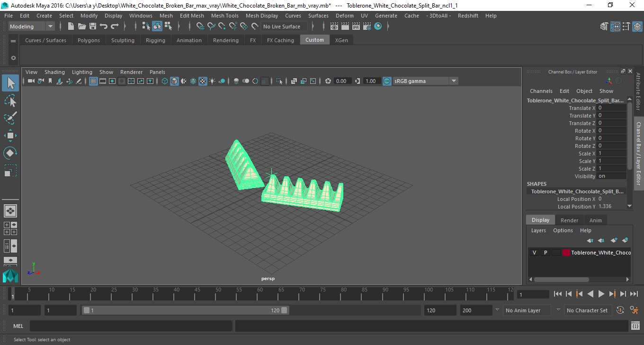Activate the Paint selection tool

[10, 118]
